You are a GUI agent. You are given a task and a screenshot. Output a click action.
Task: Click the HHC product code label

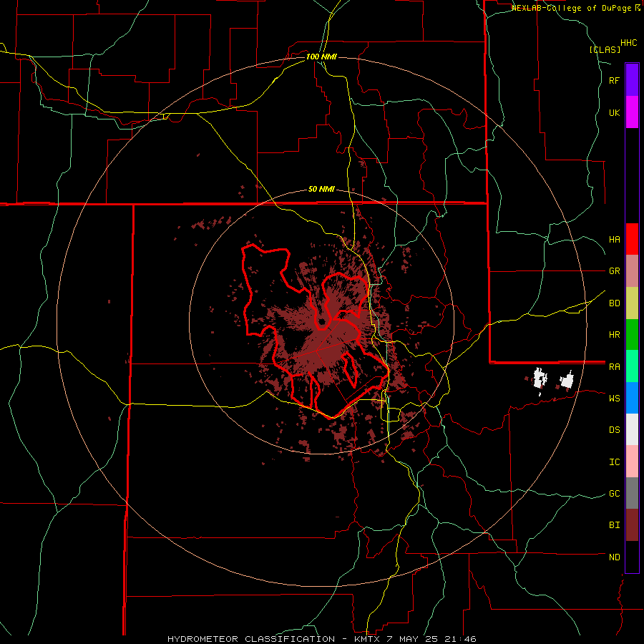tap(629, 43)
